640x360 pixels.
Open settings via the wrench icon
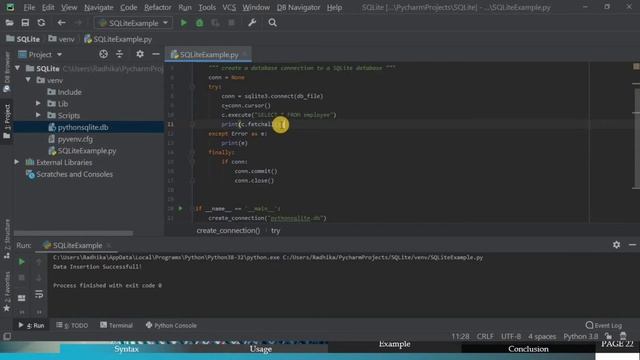pyautogui.click(x=252, y=23)
